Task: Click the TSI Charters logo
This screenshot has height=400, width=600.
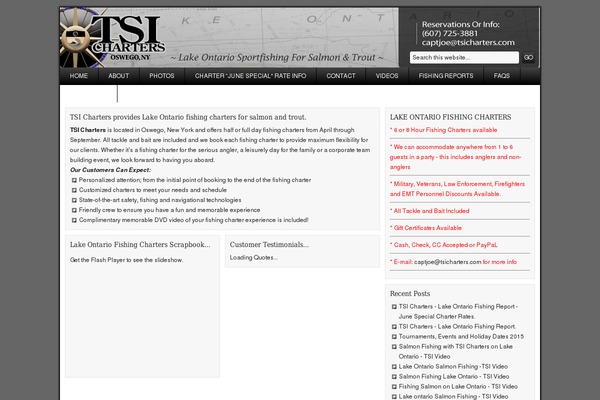Action: (113, 38)
